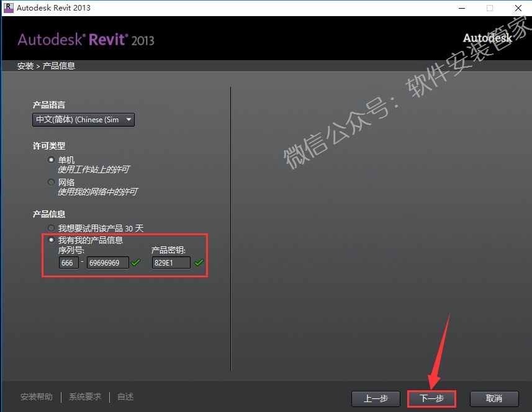Click the 上一步 button to go back
The image size is (532, 412).
coord(376,399)
